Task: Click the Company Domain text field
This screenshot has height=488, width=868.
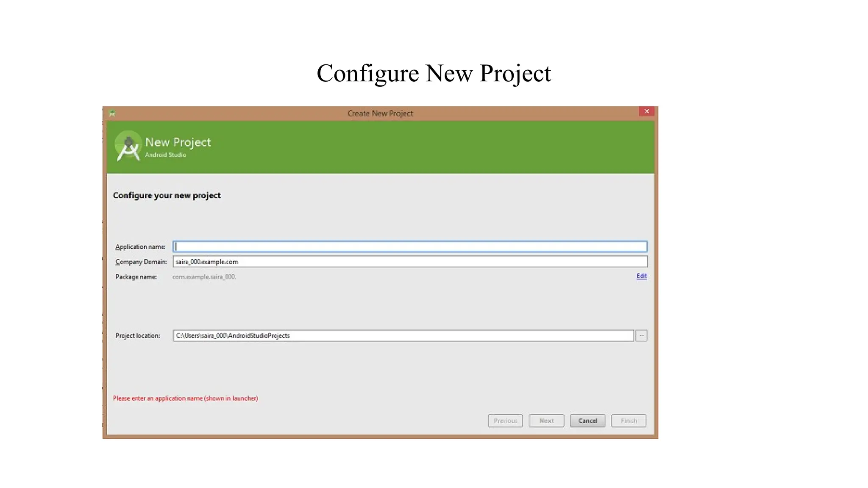Action: (x=410, y=262)
